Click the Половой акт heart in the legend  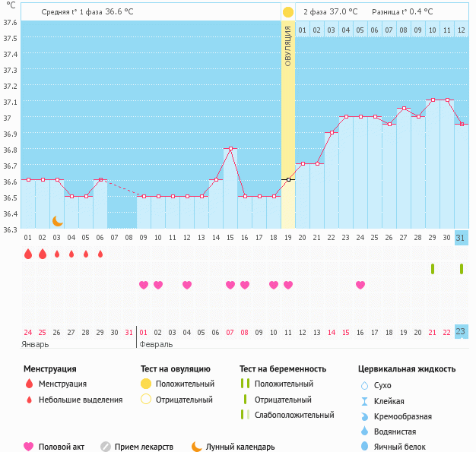(29, 447)
